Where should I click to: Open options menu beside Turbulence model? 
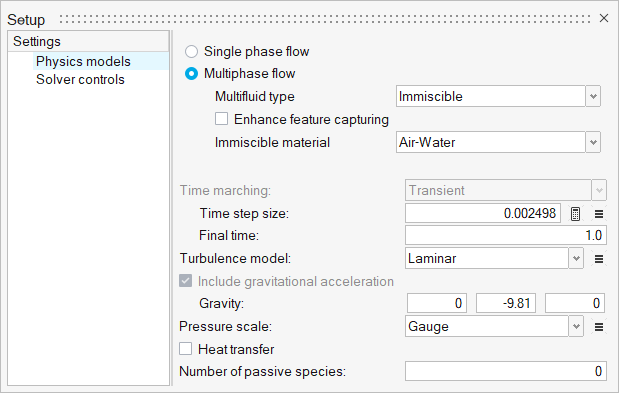click(599, 259)
